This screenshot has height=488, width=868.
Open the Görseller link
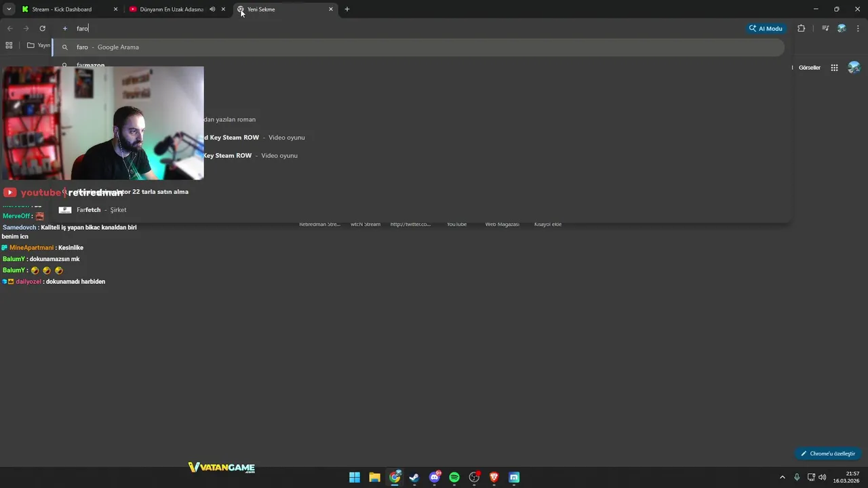(810, 68)
